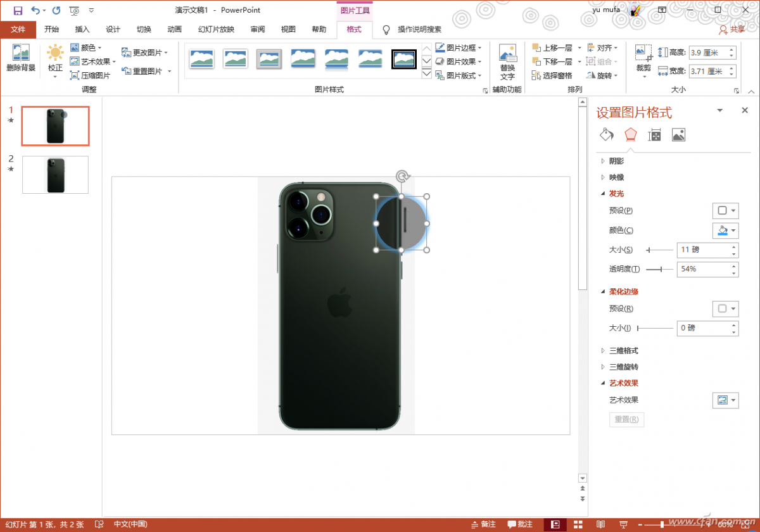Screen dimensions: 760x532
Task: Open the 开始 Home tab
Action: 51,29
